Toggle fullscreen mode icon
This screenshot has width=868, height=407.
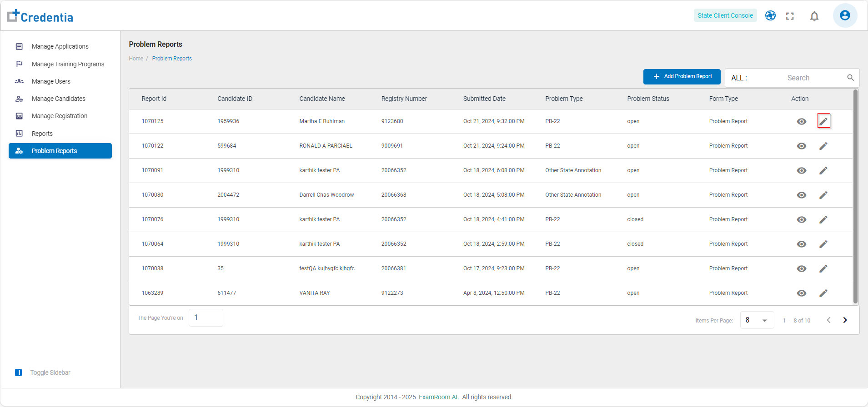coord(790,16)
